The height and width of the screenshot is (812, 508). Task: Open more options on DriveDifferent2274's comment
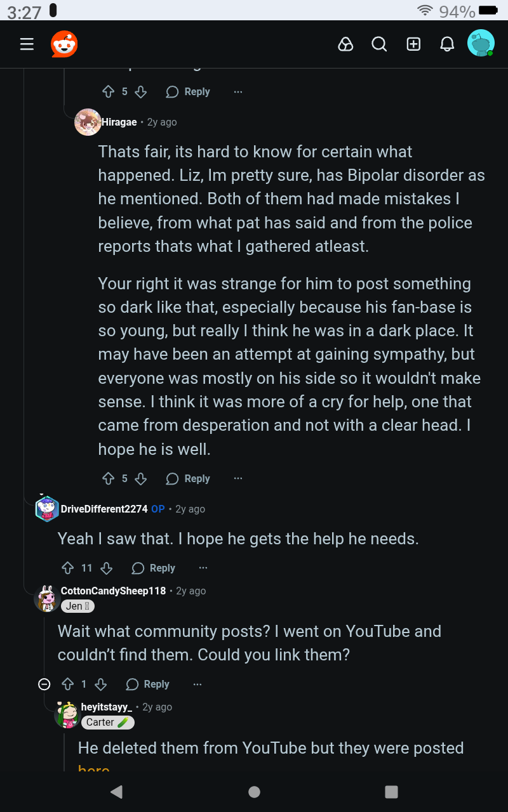pos(203,568)
